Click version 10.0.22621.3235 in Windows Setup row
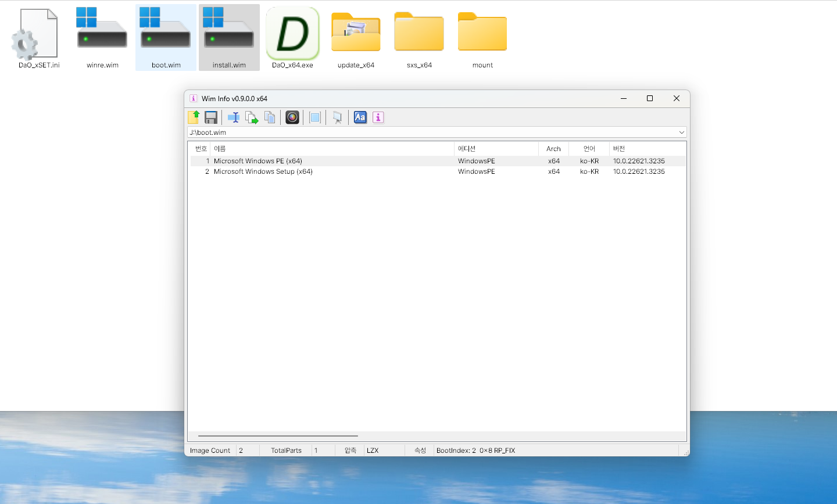The height and width of the screenshot is (504, 837). click(639, 171)
